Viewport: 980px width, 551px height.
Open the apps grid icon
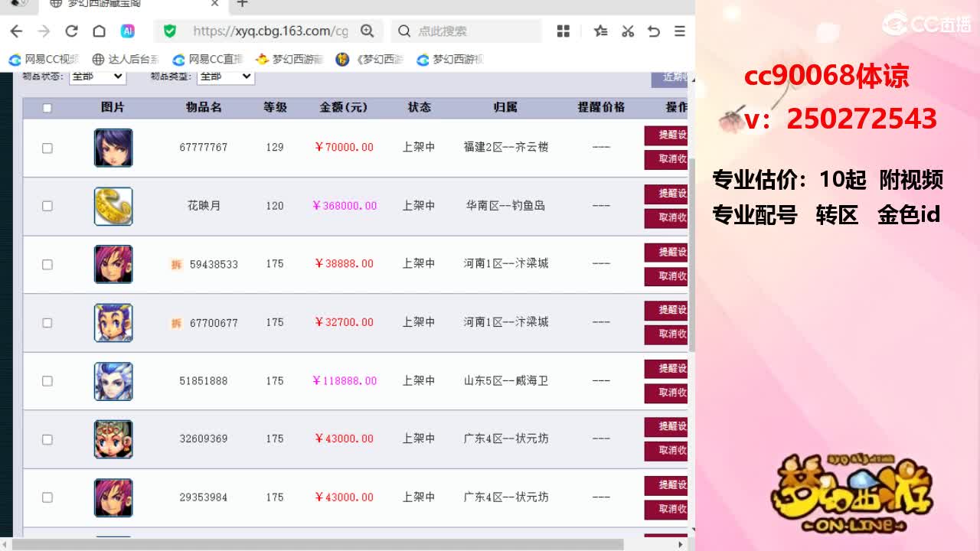[563, 31]
